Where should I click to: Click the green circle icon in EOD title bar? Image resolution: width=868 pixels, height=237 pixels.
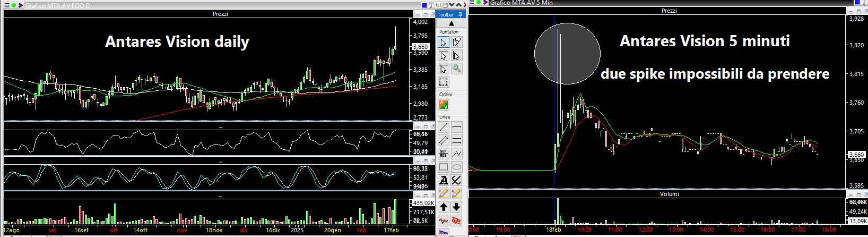pos(13,5)
